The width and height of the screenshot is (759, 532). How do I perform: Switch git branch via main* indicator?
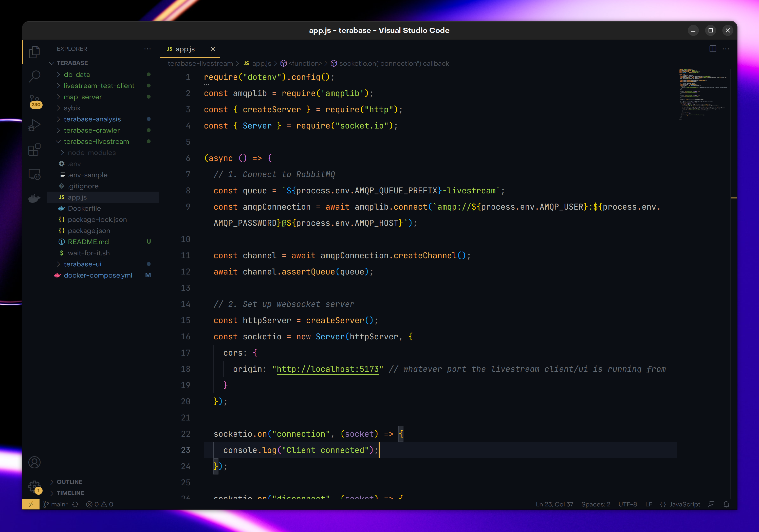[x=56, y=504]
